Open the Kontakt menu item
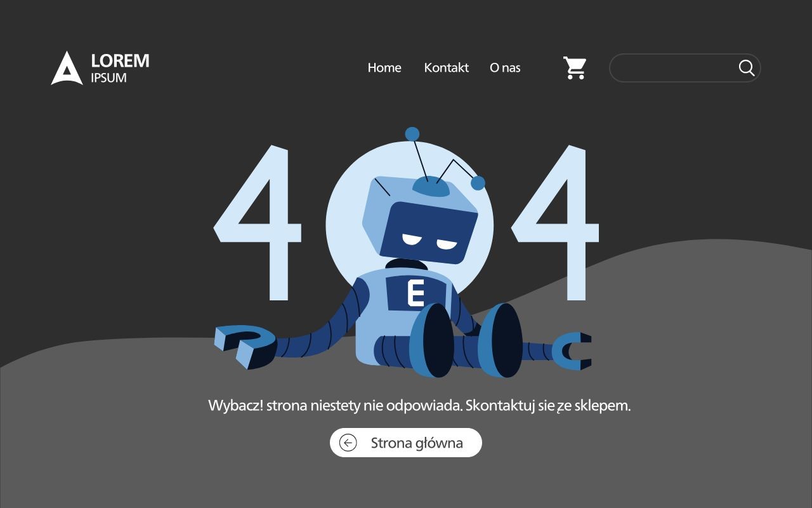This screenshot has width=812, height=508. [x=447, y=67]
